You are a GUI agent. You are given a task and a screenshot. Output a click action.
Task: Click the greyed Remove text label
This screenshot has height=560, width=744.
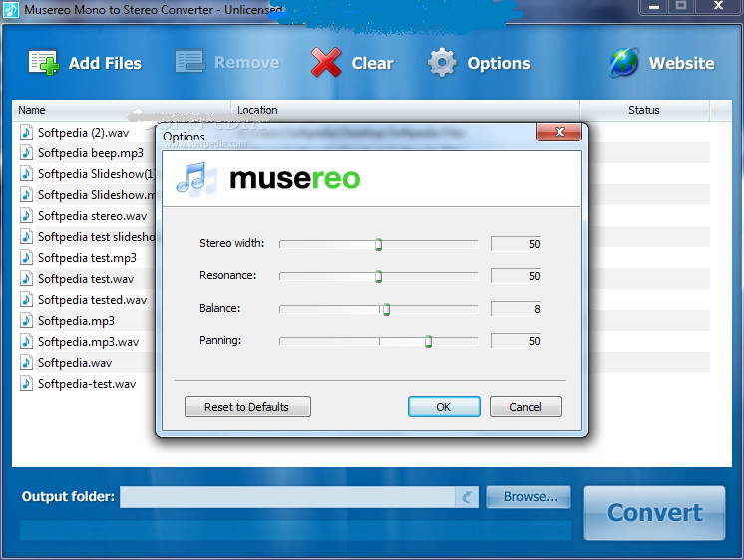click(x=246, y=62)
